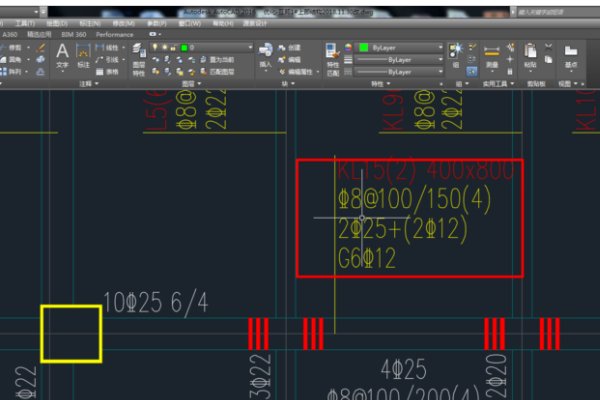Image resolution: width=600 pixels, height=400 pixels.
Task: Click the copy clip icon under scissors
Action: (x=548, y=59)
